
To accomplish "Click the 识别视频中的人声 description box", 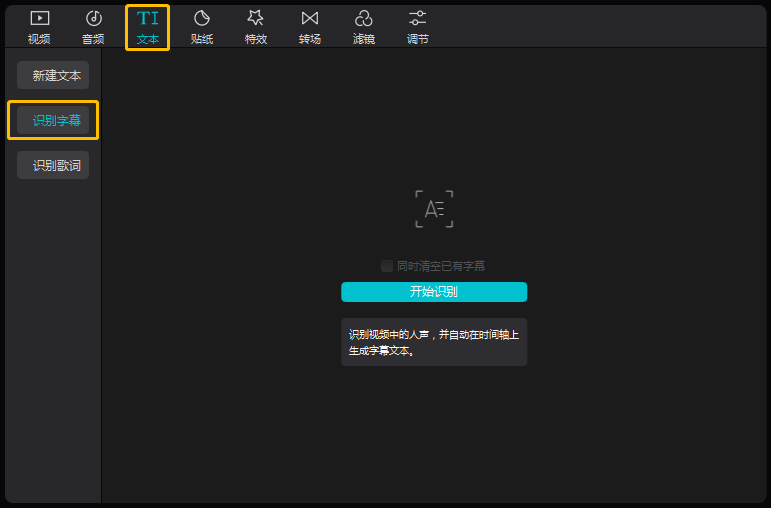I will [x=433, y=342].
